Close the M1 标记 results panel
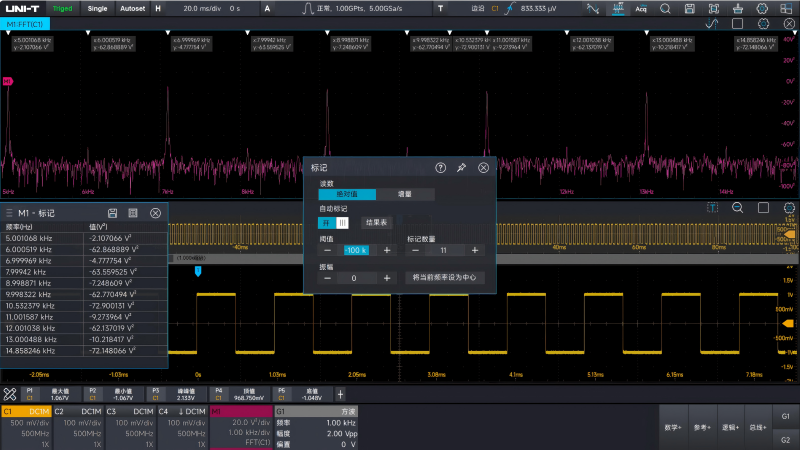Image resolution: width=800 pixels, height=450 pixels. point(155,213)
